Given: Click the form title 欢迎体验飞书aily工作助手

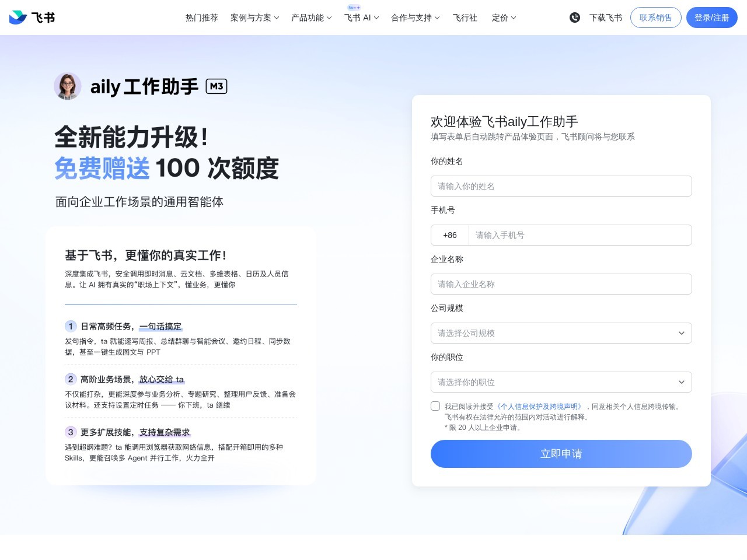Looking at the screenshot, I should (504, 121).
